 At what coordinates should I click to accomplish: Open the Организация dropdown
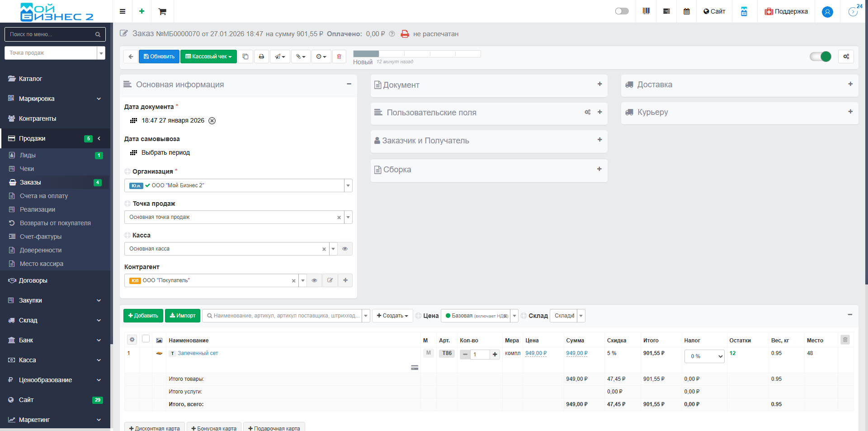click(348, 185)
